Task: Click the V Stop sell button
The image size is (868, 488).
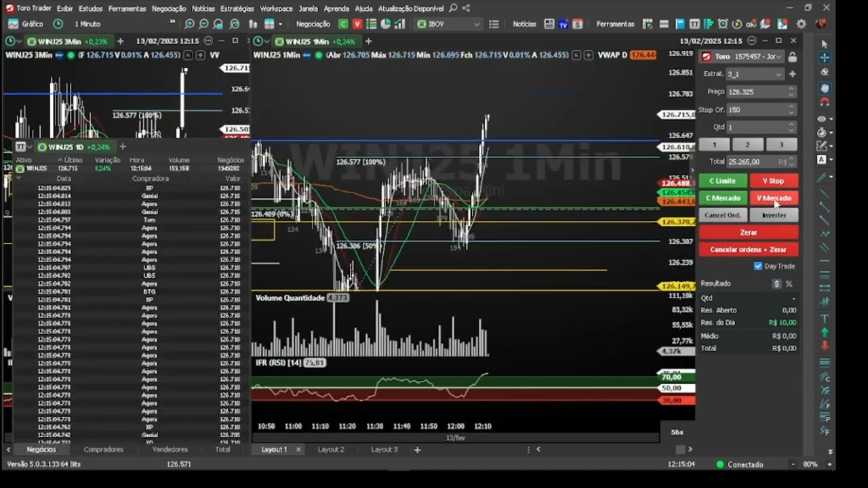Action: 774,181
